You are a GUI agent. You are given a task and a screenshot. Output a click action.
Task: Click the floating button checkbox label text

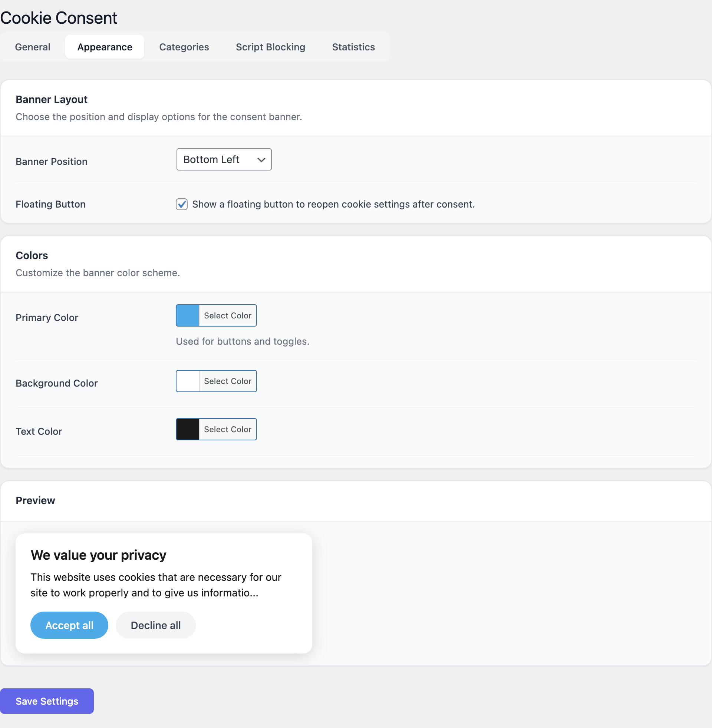pos(333,204)
